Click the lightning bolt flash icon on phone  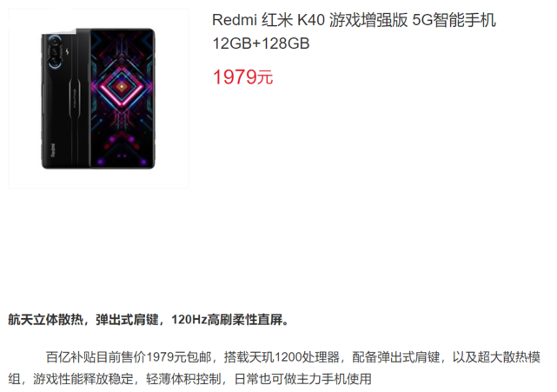coord(67,52)
